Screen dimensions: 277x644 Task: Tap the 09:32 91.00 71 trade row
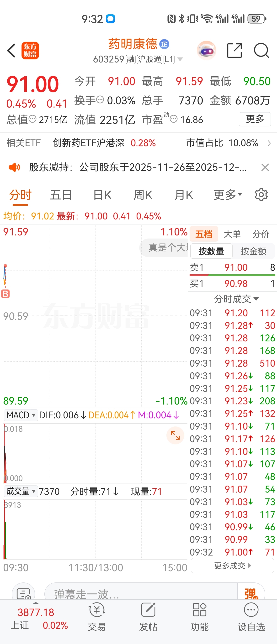[232, 552]
